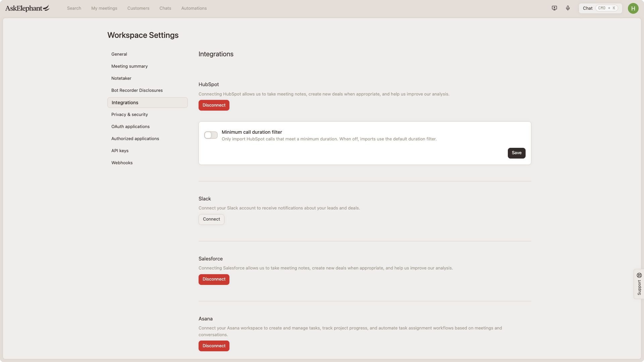Click the AskElephant logo
Viewport: 644px width, 362px height.
27,8
